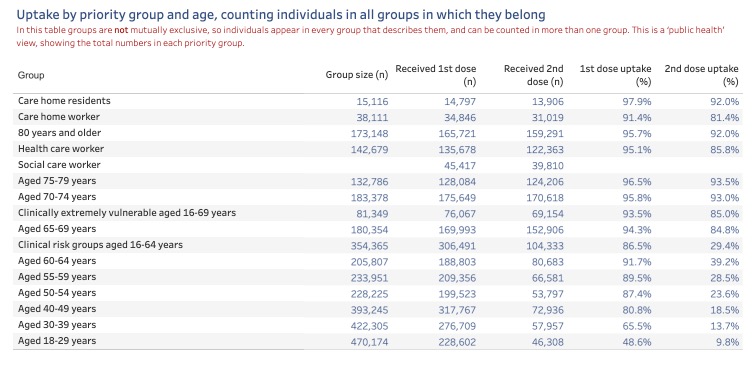Click the Group size (n) column header
The width and height of the screenshot is (753, 374).
point(357,75)
